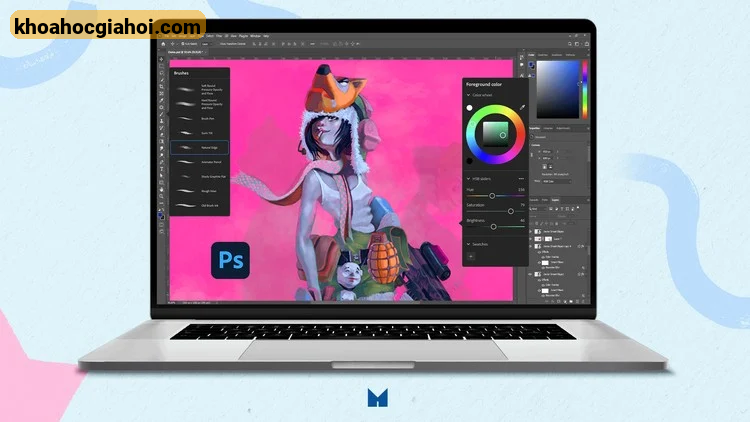Select the Horizontal Type tool
Screen dimensions: 750x422
pyautogui.click(x=161, y=168)
